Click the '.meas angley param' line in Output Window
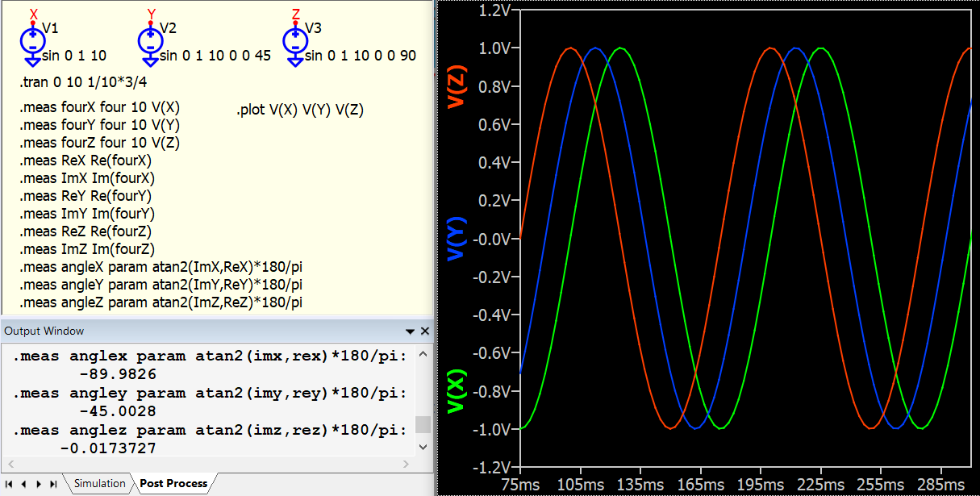 point(210,393)
